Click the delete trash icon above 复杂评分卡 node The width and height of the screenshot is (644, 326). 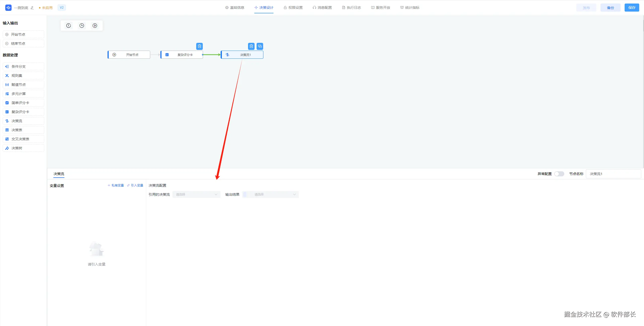pyautogui.click(x=199, y=46)
